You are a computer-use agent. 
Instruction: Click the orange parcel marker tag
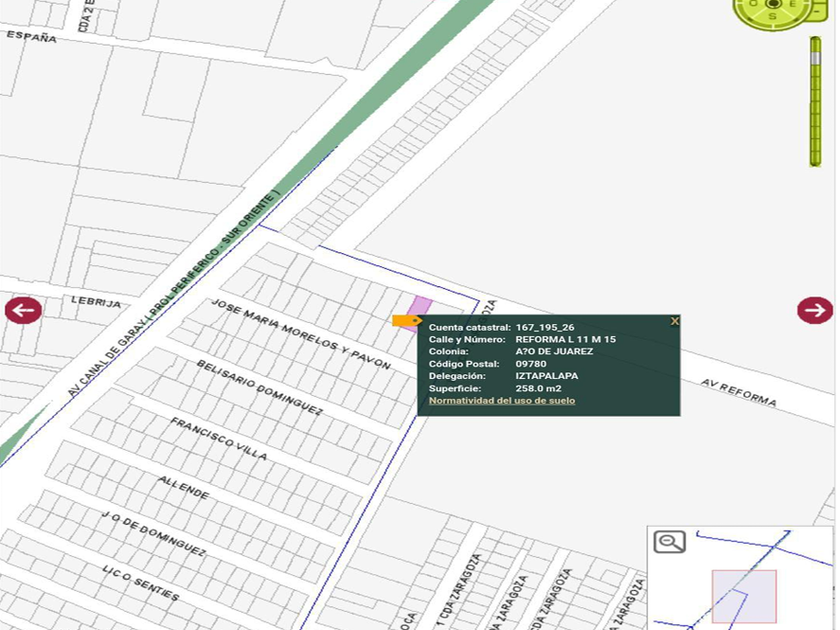pos(406,321)
